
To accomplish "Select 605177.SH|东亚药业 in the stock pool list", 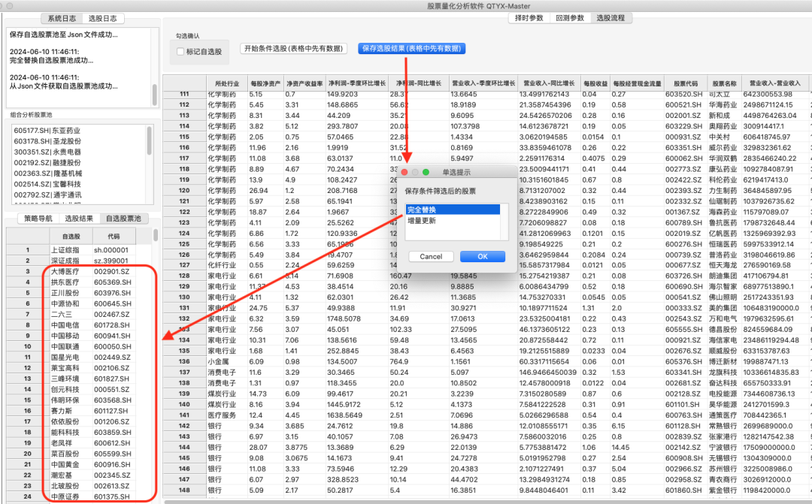I will [45, 129].
